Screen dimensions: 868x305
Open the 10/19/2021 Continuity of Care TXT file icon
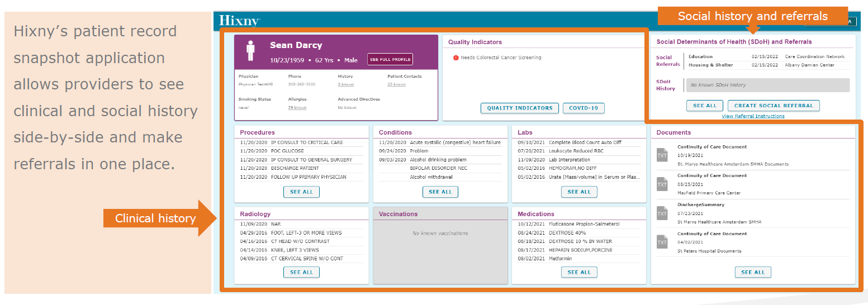click(x=662, y=155)
